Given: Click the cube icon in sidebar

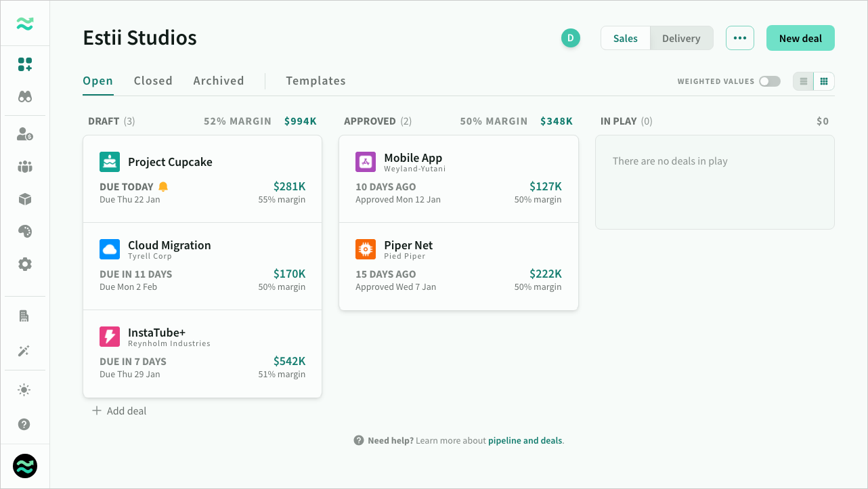Looking at the screenshot, I should tap(25, 199).
